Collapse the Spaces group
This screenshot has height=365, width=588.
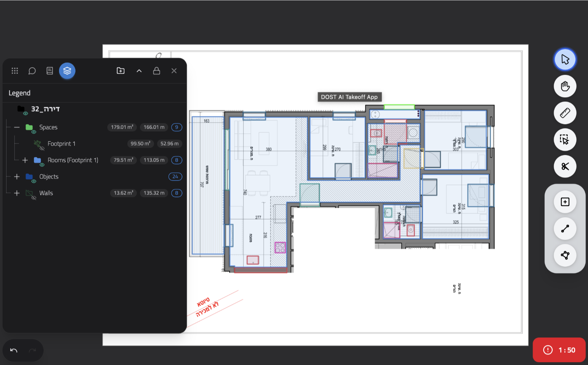[x=17, y=127]
